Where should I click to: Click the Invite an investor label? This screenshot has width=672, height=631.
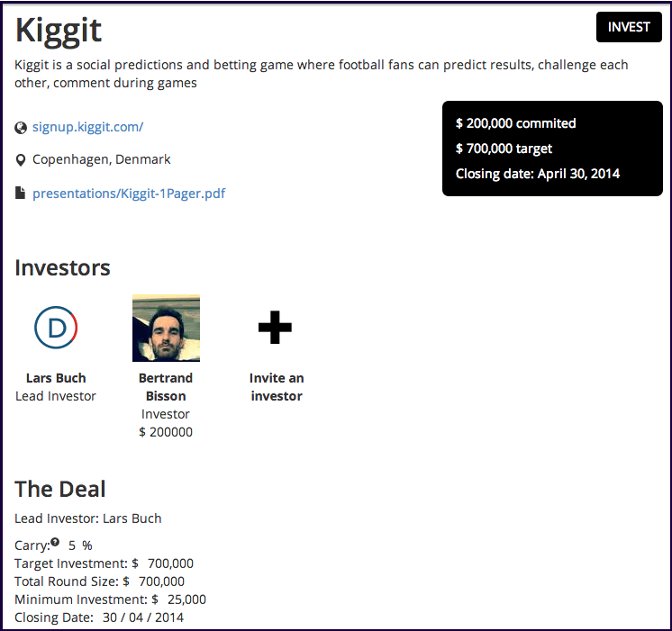[x=277, y=387]
